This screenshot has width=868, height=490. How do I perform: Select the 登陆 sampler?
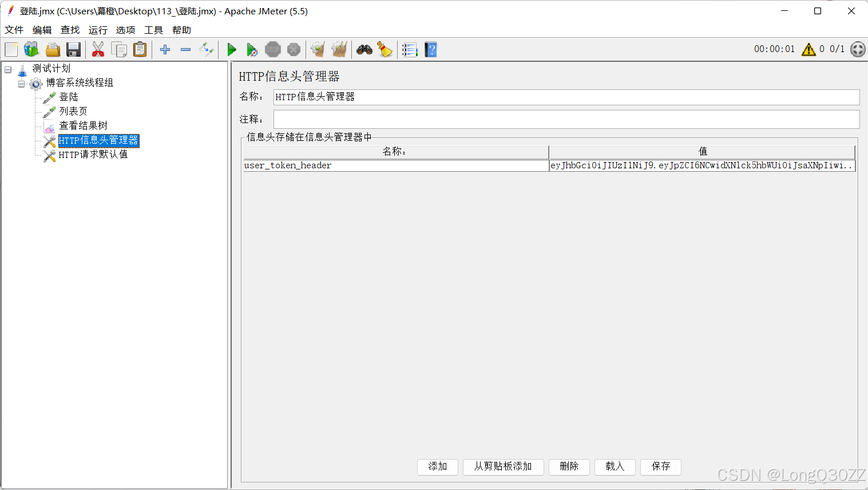point(69,97)
